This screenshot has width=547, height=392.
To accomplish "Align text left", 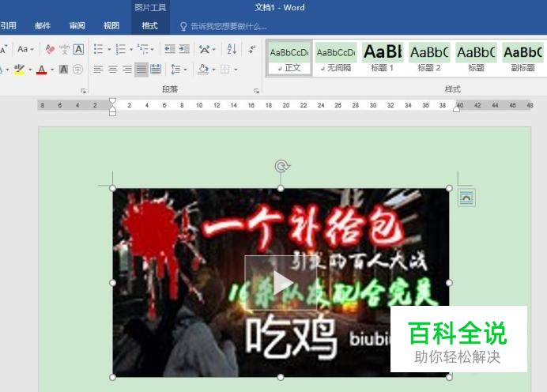I will click(x=98, y=70).
